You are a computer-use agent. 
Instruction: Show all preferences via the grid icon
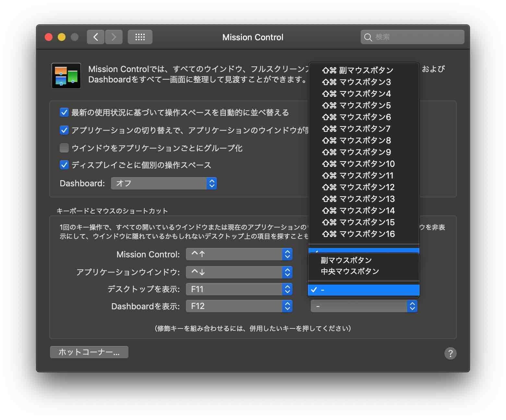(x=140, y=37)
